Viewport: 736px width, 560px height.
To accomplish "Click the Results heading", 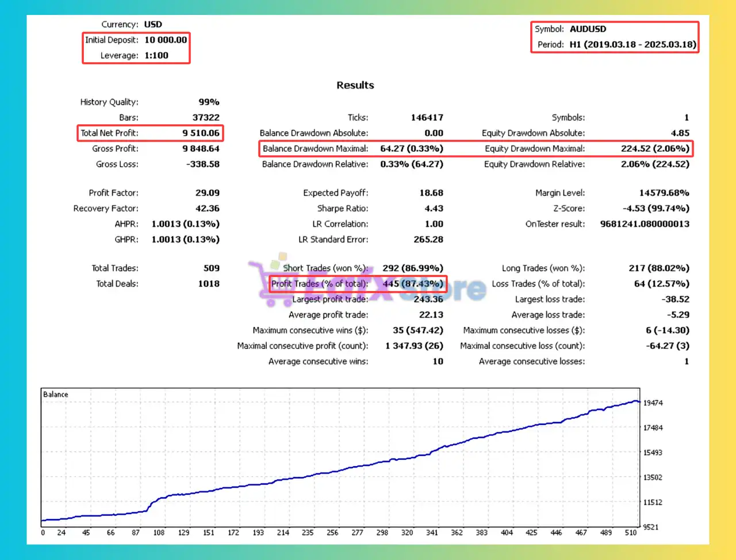I will [355, 85].
